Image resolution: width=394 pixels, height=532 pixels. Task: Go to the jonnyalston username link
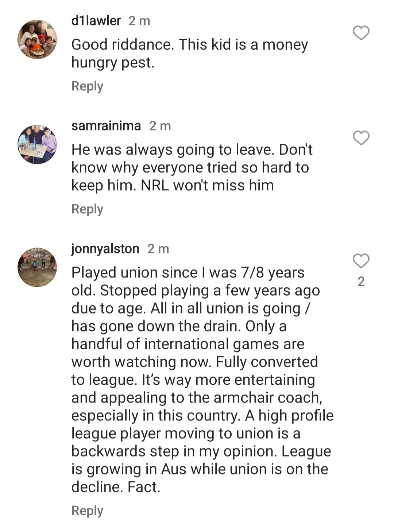pyautogui.click(x=105, y=249)
